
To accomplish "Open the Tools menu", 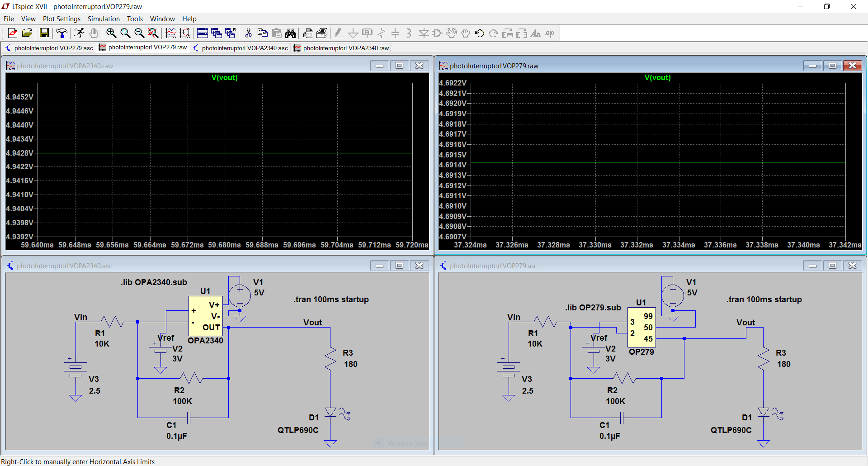I will pyautogui.click(x=135, y=19).
